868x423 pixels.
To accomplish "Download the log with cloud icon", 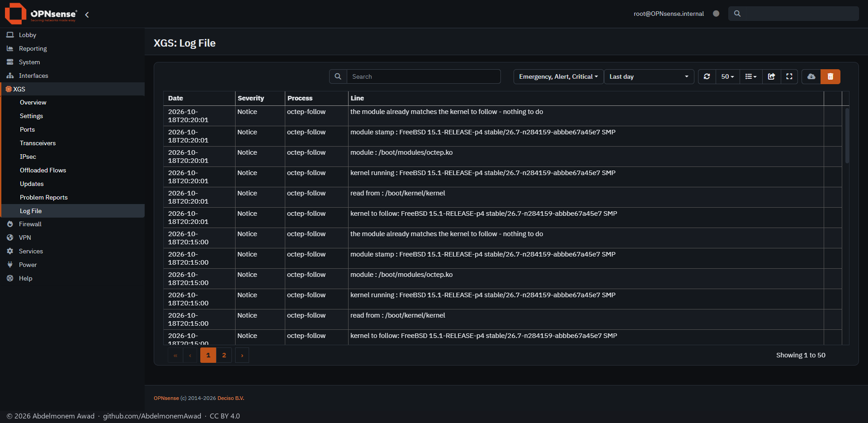I will [x=811, y=76].
